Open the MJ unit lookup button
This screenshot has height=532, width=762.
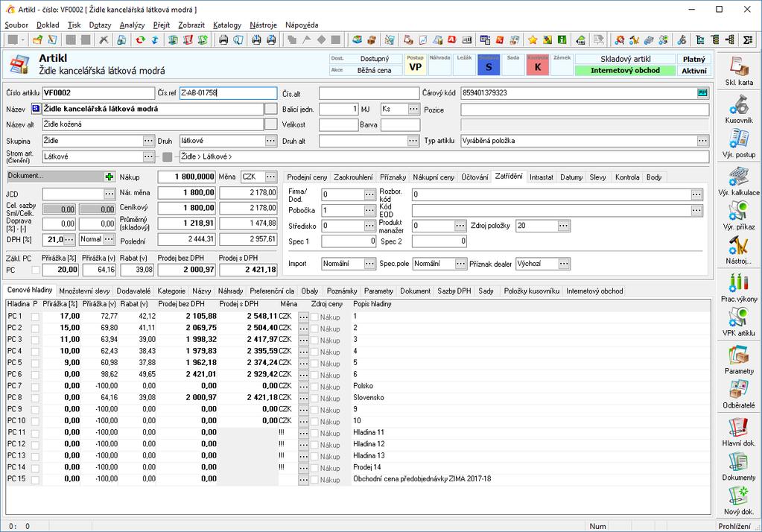coord(414,109)
